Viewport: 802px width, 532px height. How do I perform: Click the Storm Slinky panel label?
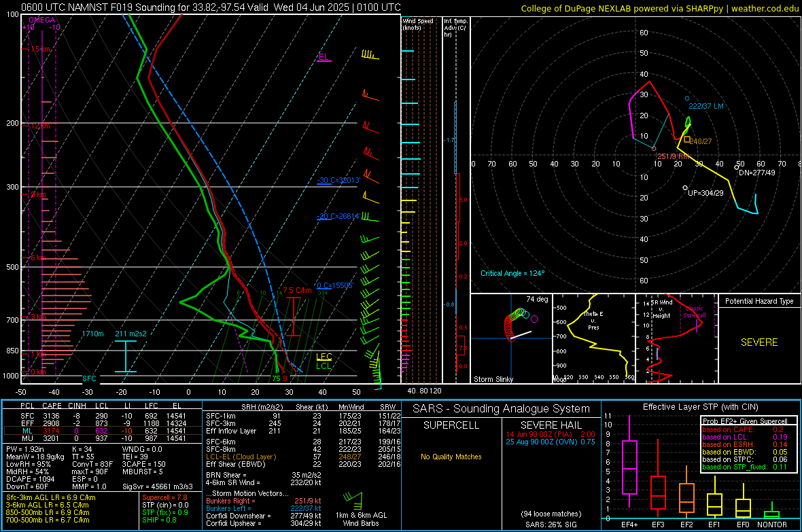493,379
